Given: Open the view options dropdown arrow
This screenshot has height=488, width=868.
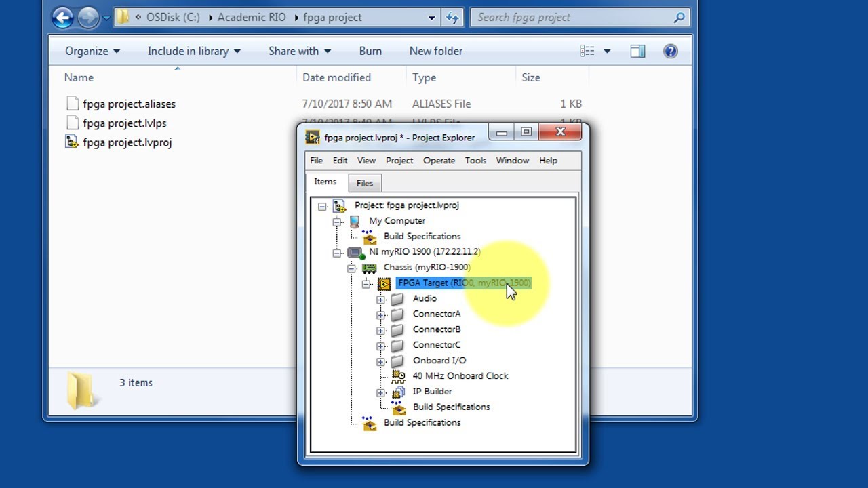Looking at the screenshot, I should pos(607,51).
